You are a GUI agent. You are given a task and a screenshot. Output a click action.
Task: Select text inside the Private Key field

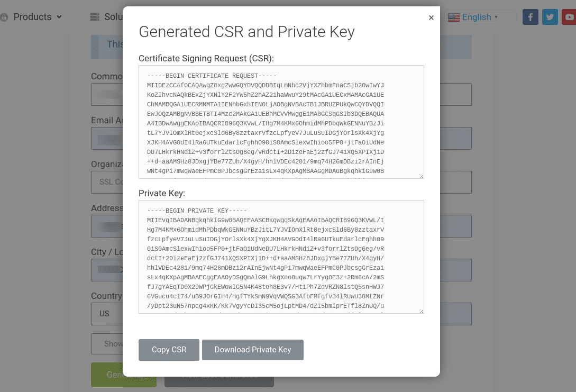coord(280,257)
